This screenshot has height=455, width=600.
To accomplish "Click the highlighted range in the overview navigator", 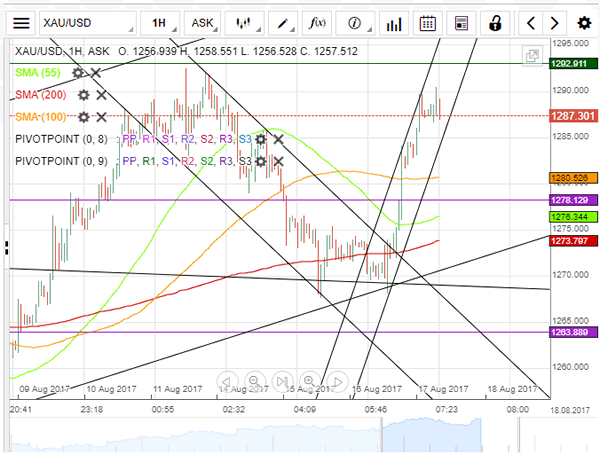I will 432,435.
